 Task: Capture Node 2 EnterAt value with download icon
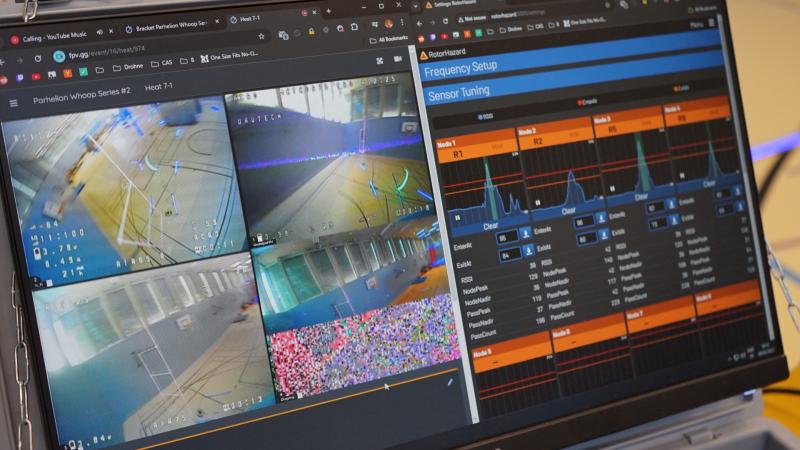pos(602,219)
